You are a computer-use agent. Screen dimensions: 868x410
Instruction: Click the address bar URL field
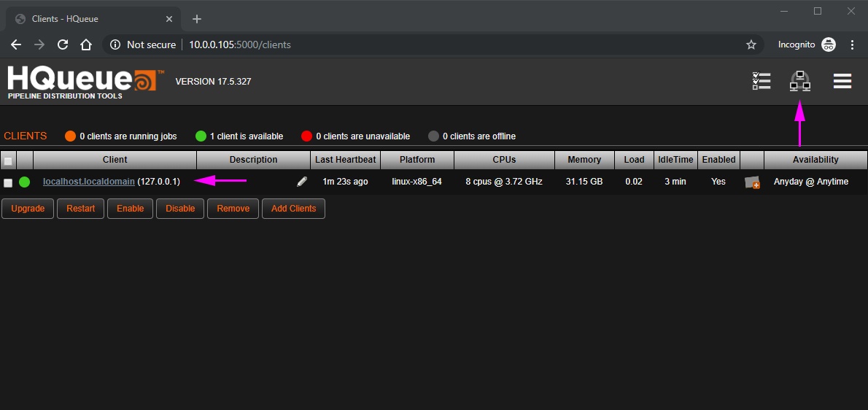432,45
